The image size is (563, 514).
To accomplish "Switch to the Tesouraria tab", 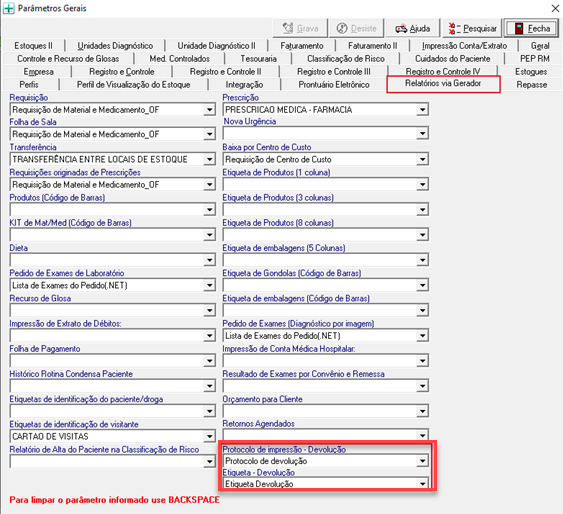I will [259, 59].
